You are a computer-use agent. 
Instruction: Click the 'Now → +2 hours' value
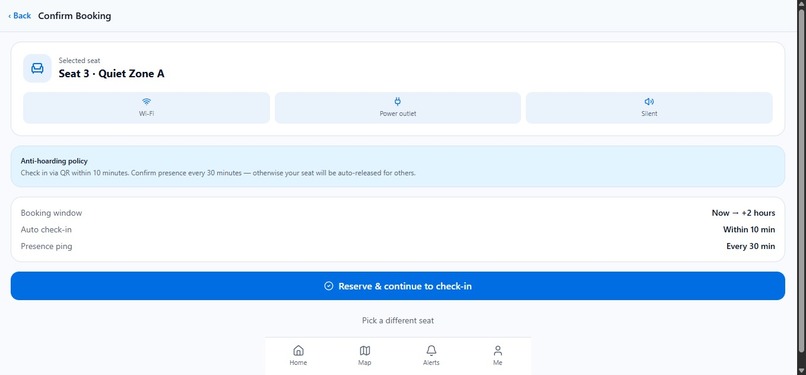coord(743,213)
